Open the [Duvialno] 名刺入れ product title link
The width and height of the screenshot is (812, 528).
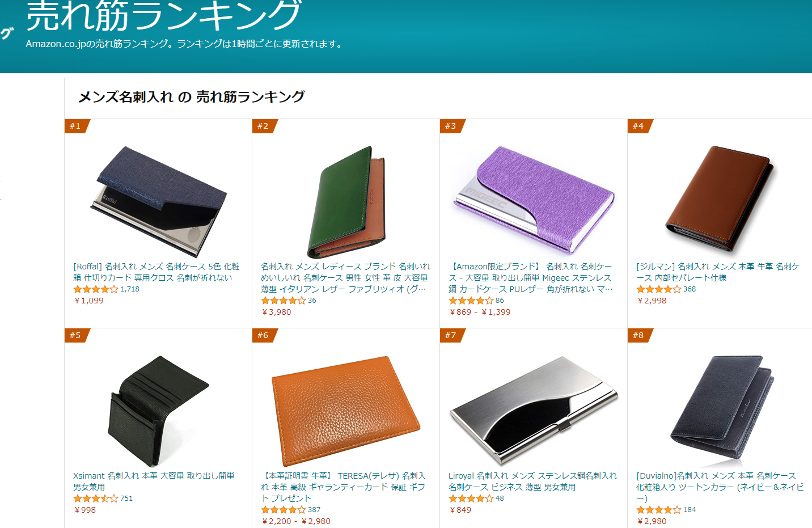tap(720, 487)
